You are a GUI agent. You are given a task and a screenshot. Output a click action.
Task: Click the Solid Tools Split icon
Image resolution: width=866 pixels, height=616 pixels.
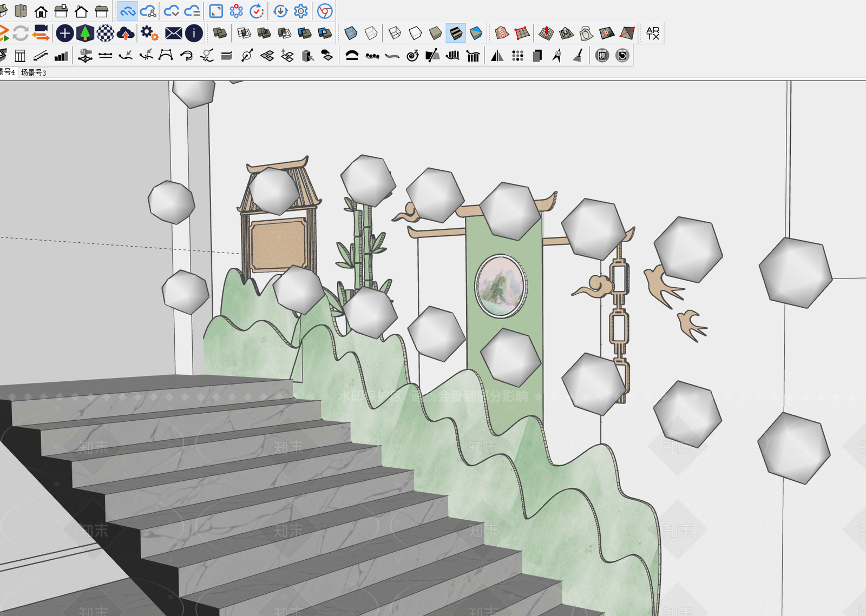click(325, 33)
